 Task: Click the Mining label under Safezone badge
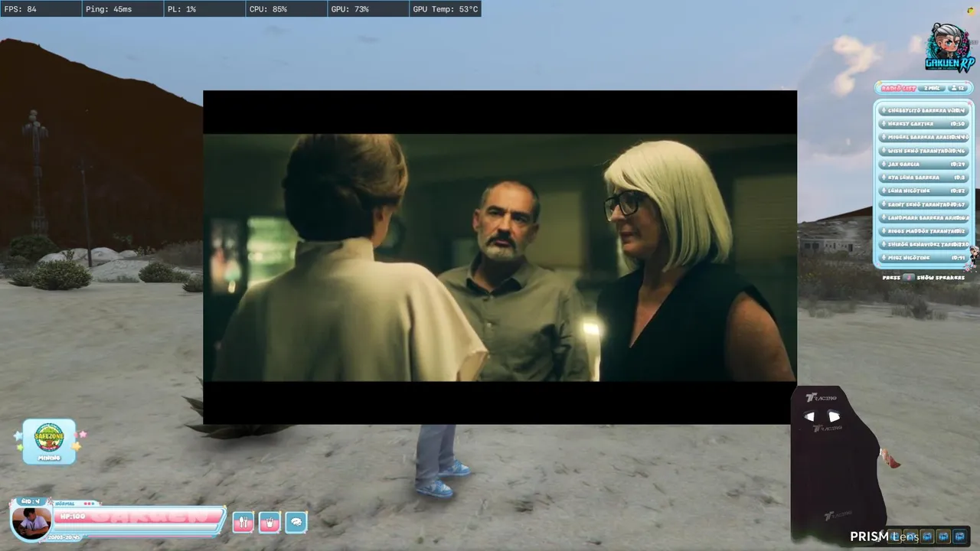point(49,458)
